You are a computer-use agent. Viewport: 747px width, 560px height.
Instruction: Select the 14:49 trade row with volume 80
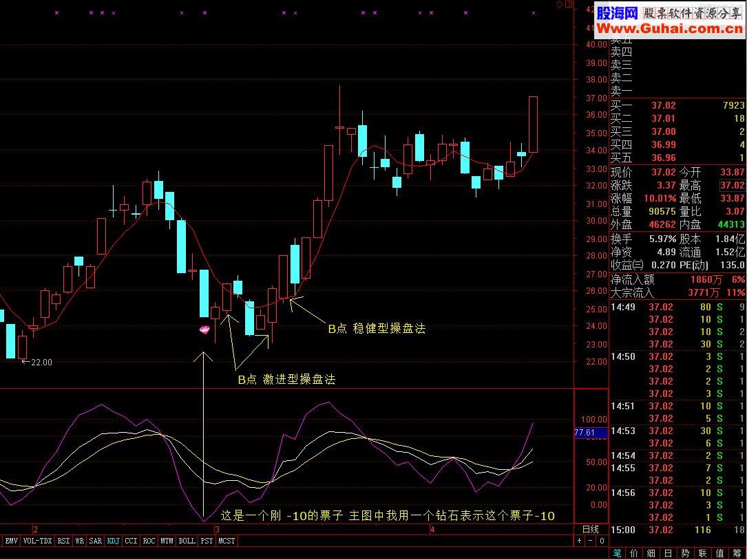point(678,307)
